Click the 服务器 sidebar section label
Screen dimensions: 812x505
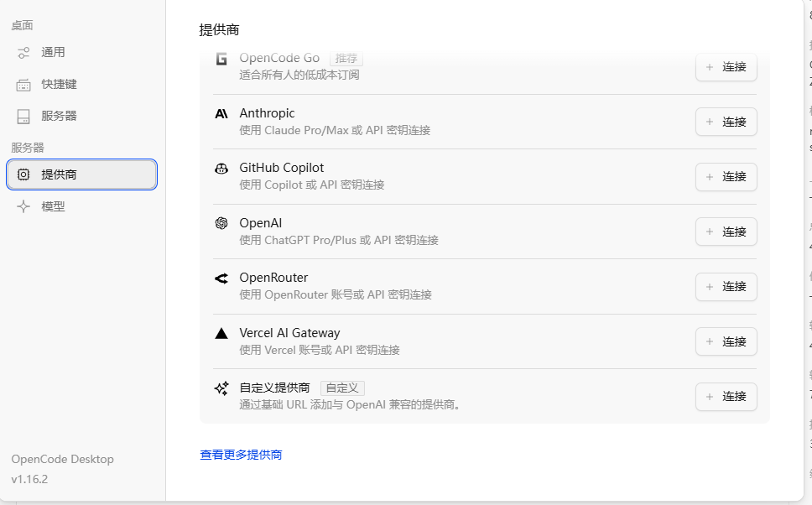[x=28, y=148]
